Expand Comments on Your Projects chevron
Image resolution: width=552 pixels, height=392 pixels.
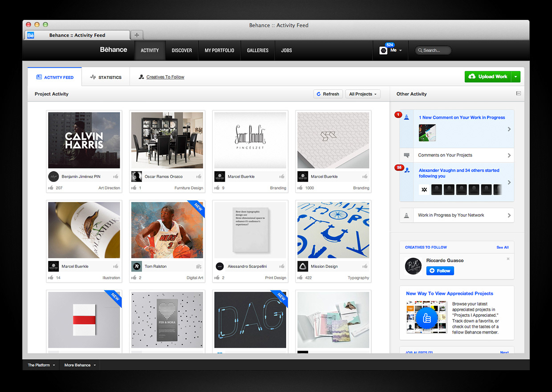[x=509, y=155]
